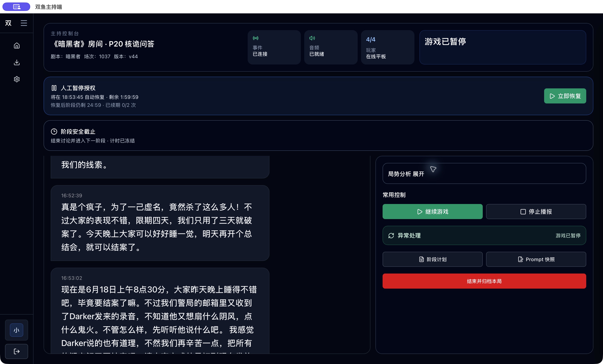Select the 16:52:39 transcript message
This screenshot has width=603, height=364.
point(160,223)
